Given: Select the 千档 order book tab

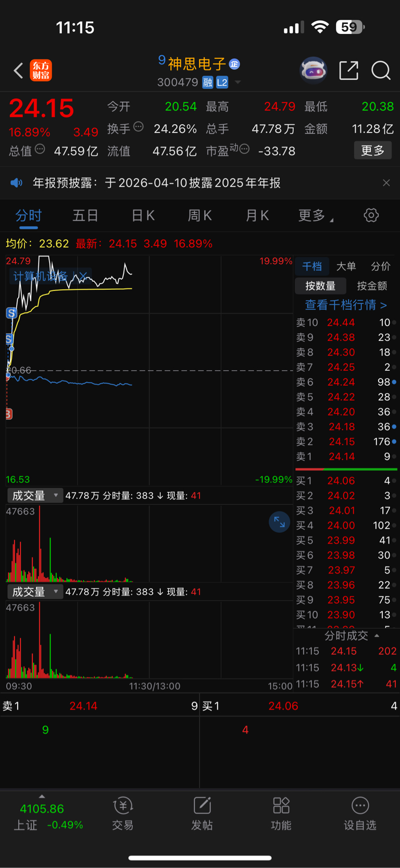Looking at the screenshot, I should click(x=312, y=266).
